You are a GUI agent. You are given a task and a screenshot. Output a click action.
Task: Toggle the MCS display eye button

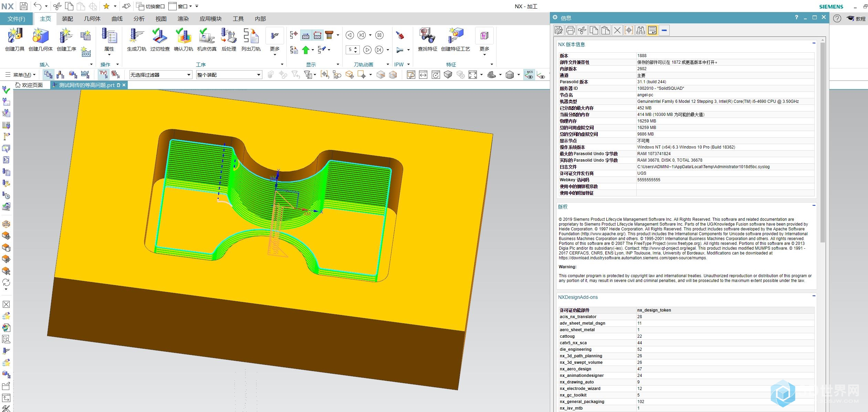point(530,75)
